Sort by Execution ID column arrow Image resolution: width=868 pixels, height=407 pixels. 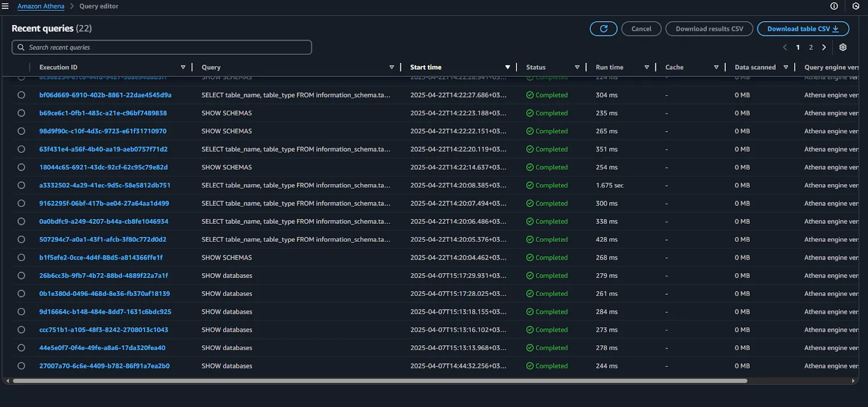pyautogui.click(x=183, y=67)
